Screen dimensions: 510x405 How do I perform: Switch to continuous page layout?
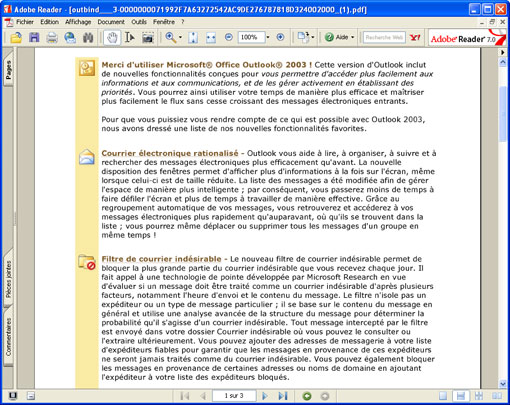click(461, 396)
